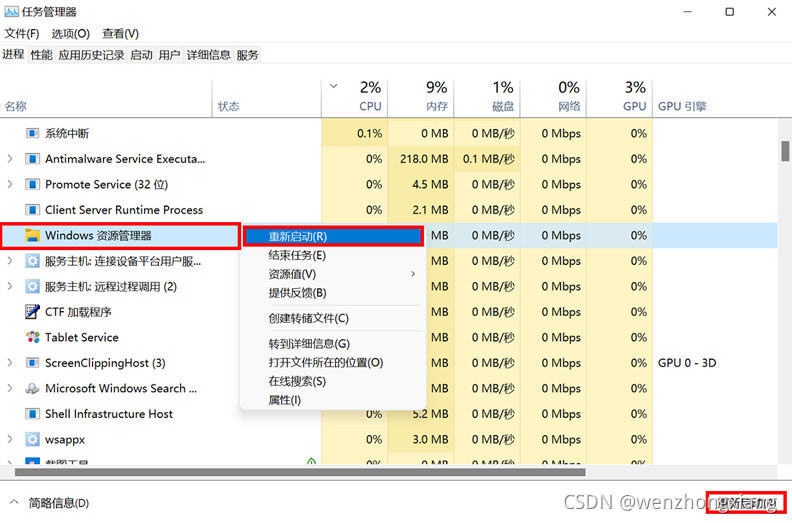Sort by the 网络 column header
792x523 pixels.
pyautogui.click(x=554, y=99)
